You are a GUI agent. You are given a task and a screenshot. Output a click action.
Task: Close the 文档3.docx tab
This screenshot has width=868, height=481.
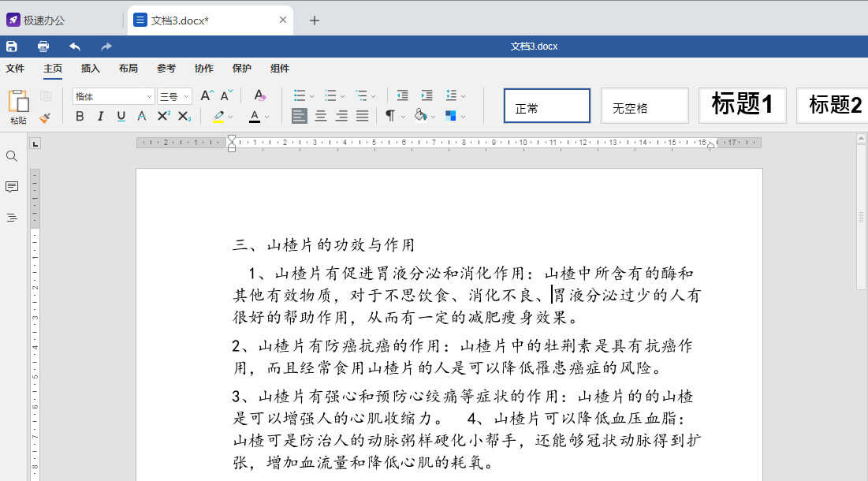[x=283, y=20]
